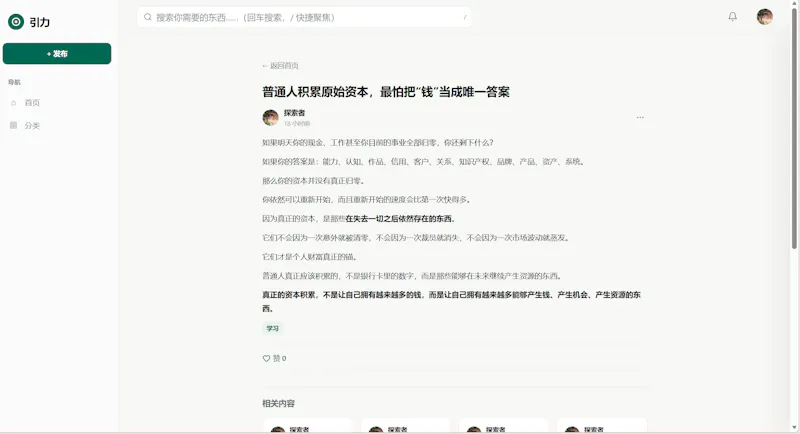Click bold text 在失去一切之后依然存在的东西
This screenshot has height=434, width=800.
[400, 219]
